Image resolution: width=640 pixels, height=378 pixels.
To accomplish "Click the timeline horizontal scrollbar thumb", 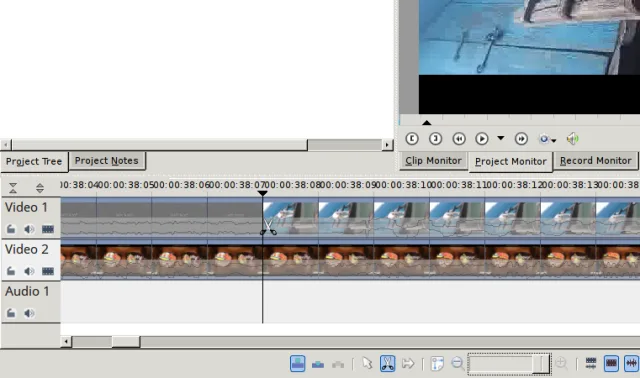I will click(x=126, y=342).
